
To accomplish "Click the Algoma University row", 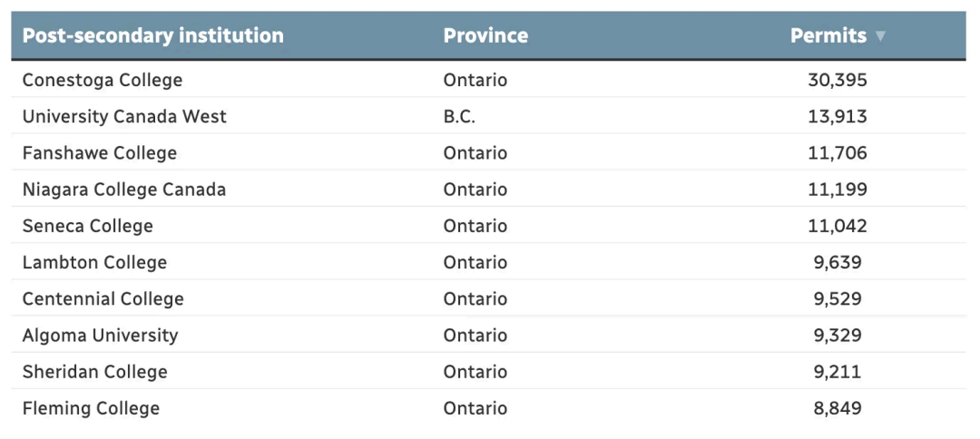I will coord(100,336).
